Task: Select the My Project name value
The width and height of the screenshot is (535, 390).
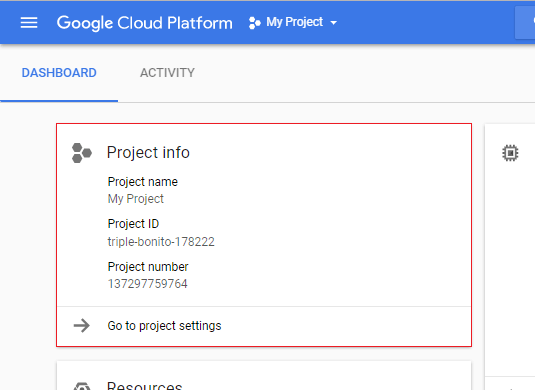Action: pos(136,199)
